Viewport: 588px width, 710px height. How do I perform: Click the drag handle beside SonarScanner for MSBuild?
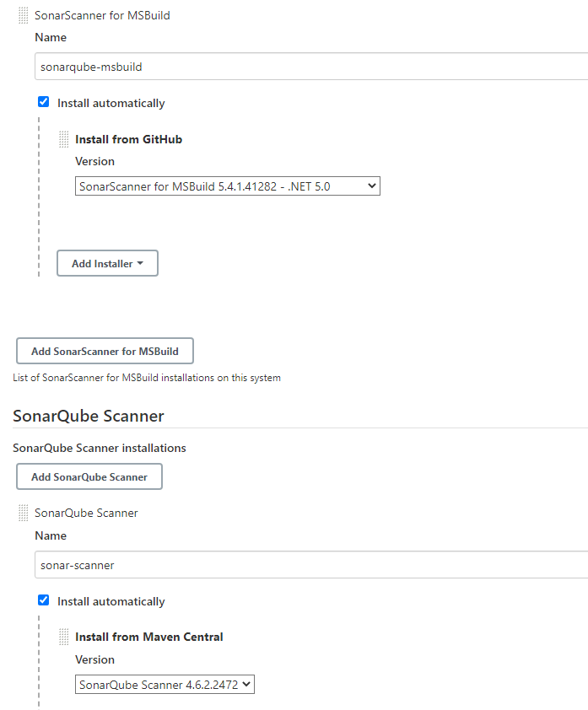(x=24, y=14)
